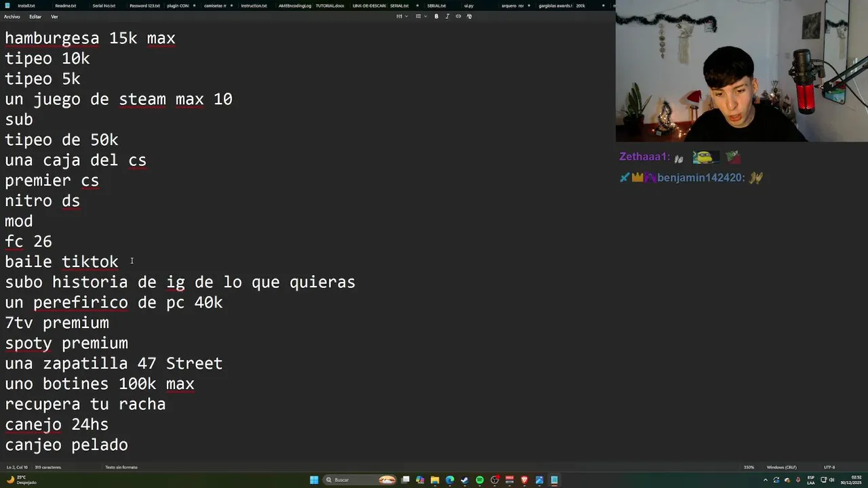
Task: Open the list style dropdown
Action: (x=420, y=16)
